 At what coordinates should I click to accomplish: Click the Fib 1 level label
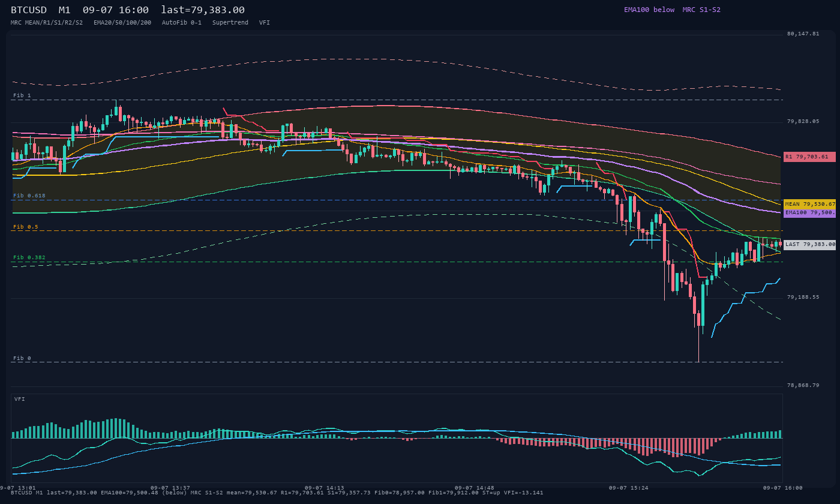pos(22,95)
